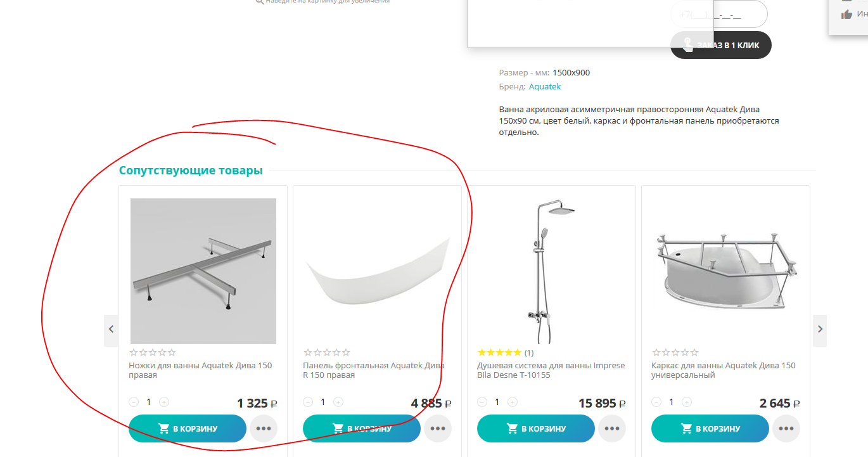868x457 pixels.
Task: Increase quantity of Ножки для ванны
Action: 164,402
